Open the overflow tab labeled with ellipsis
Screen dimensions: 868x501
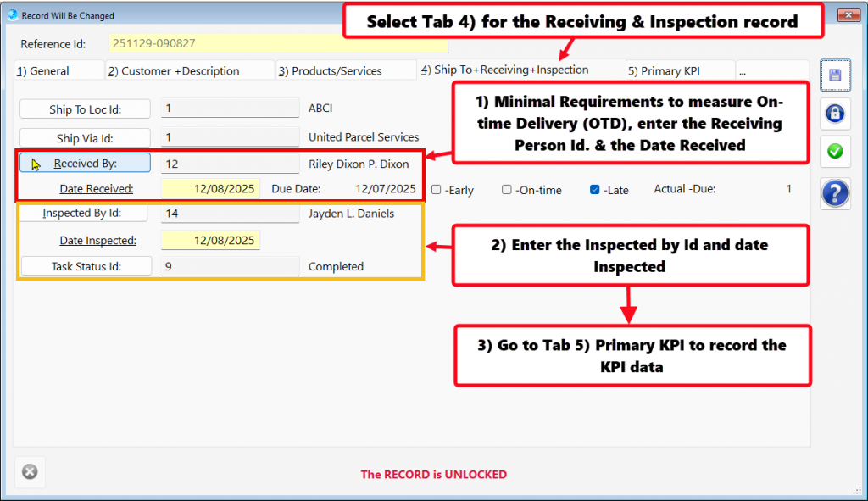pos(771,71)
